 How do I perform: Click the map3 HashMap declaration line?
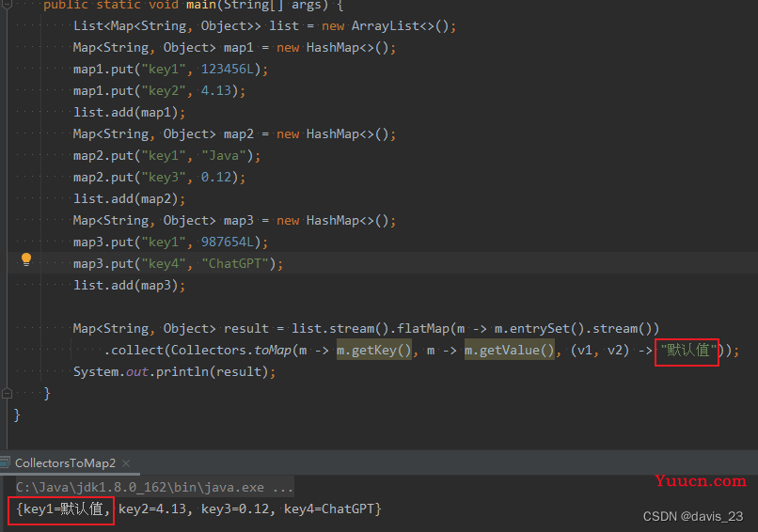coord(234,221)
